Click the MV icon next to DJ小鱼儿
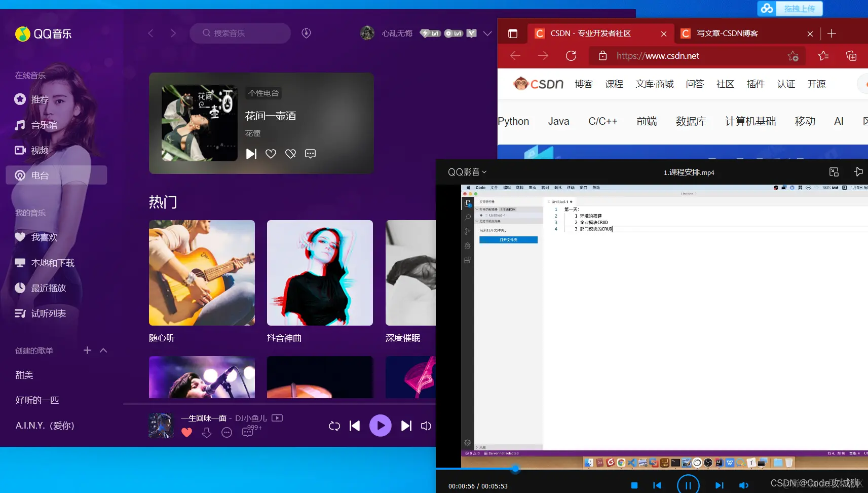 click(x=277, y=417)
